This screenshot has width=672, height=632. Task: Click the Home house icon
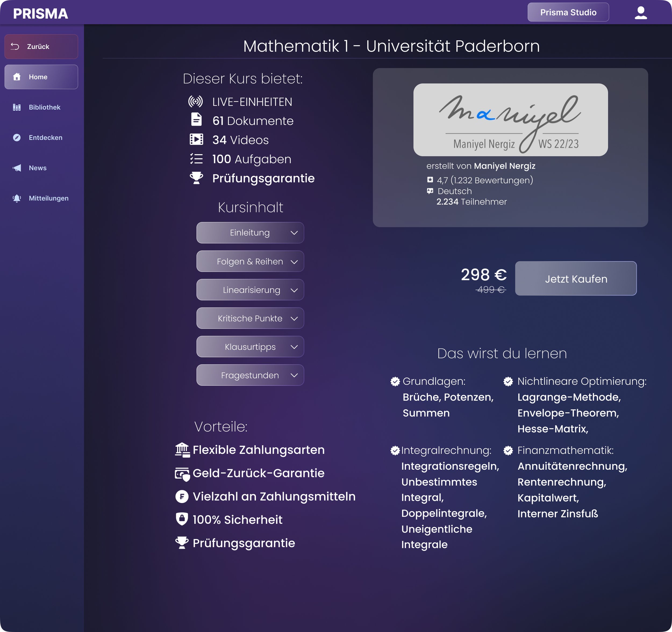17,77
